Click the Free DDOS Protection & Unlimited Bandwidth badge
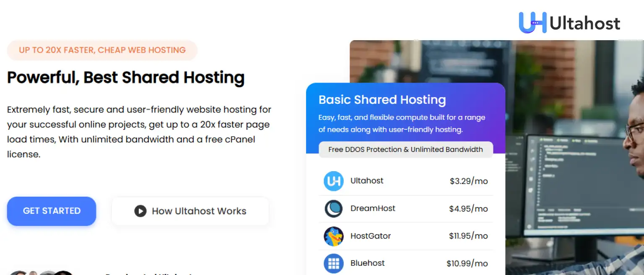644x275 pixels. coord(406,149)
